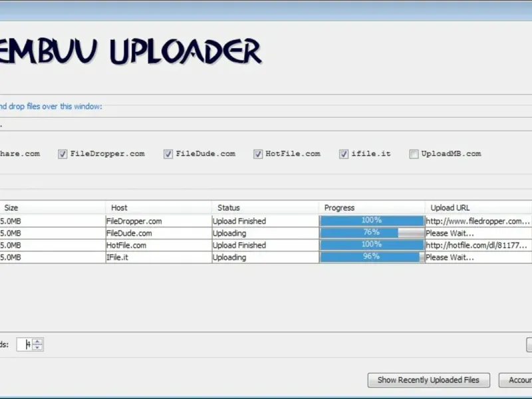Click the filedropper.com upload URL
This screenshot has width=532, height=399.
click(x=477, y=221)
